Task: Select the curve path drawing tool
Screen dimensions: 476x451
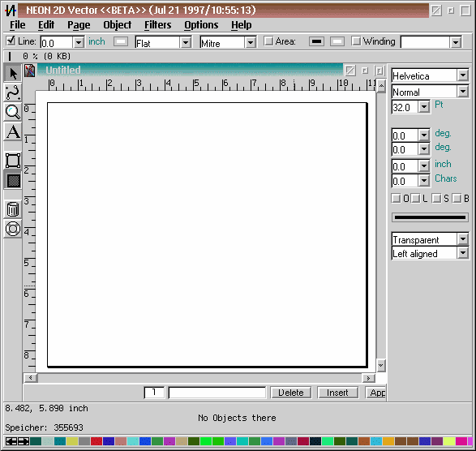Action: [13, 92]
